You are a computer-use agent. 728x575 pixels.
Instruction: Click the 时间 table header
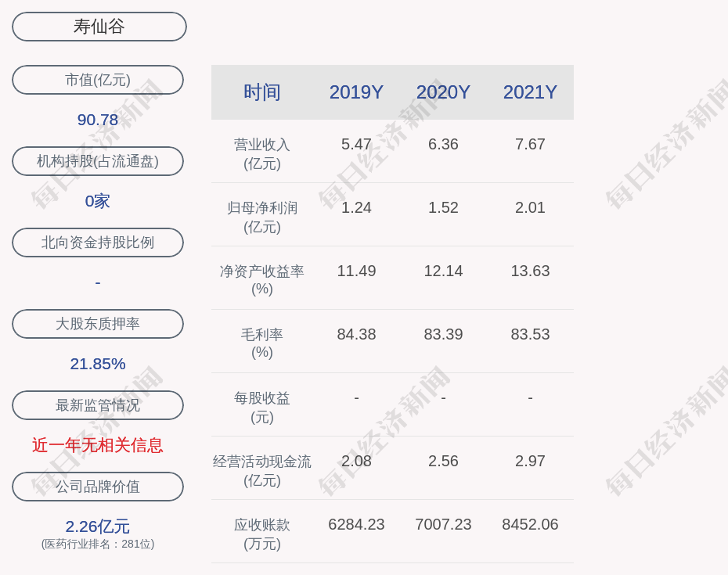pos(262,92)
